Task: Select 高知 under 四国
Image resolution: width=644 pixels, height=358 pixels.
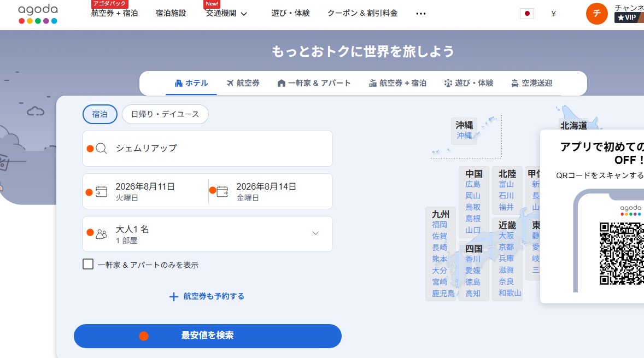Action: point(473,294)
